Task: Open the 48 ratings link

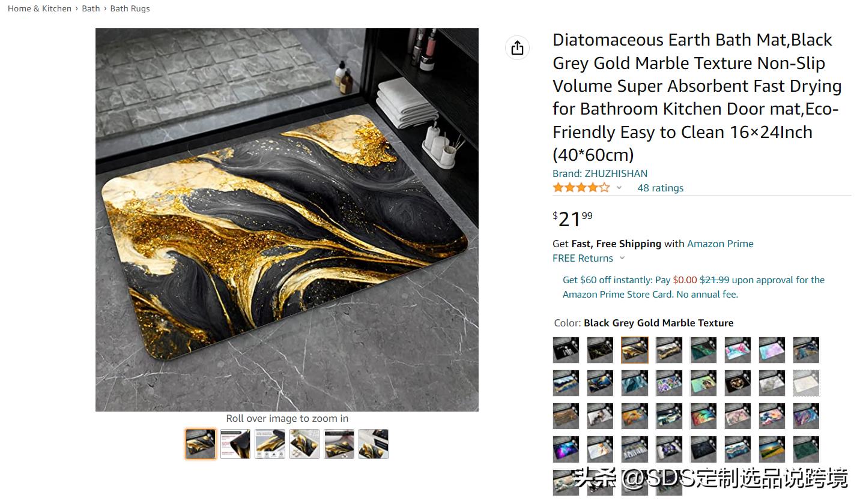Action: tap(660, 188)
